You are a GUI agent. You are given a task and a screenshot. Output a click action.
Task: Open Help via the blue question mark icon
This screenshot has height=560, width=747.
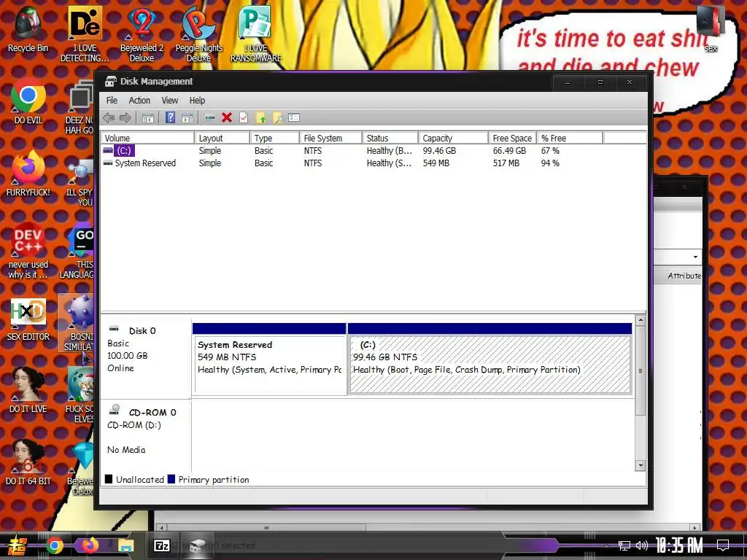point(170,117)
